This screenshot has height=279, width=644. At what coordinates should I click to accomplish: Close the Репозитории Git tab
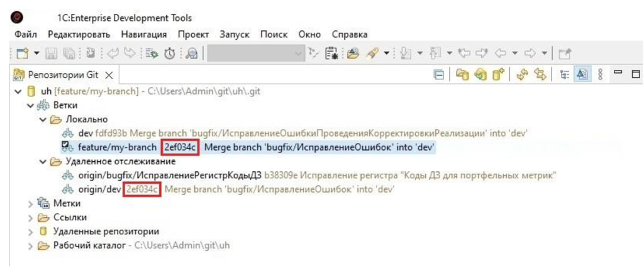coord(108,75)
